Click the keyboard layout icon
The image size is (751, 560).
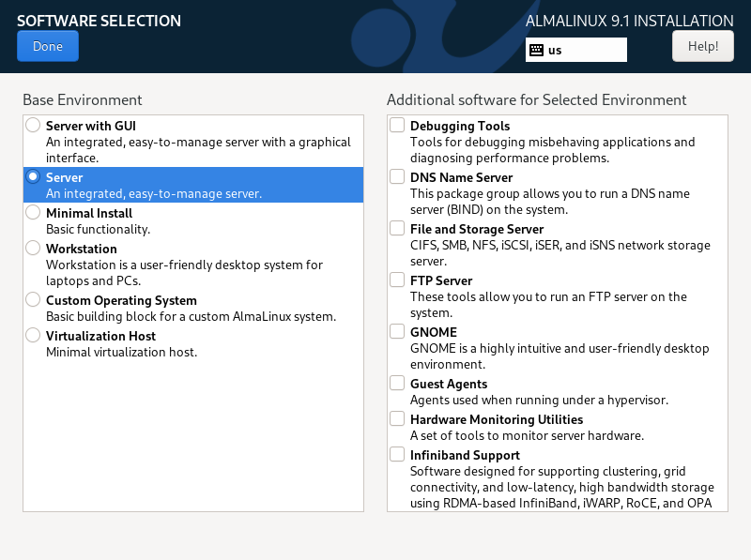[x=537, y=50]
